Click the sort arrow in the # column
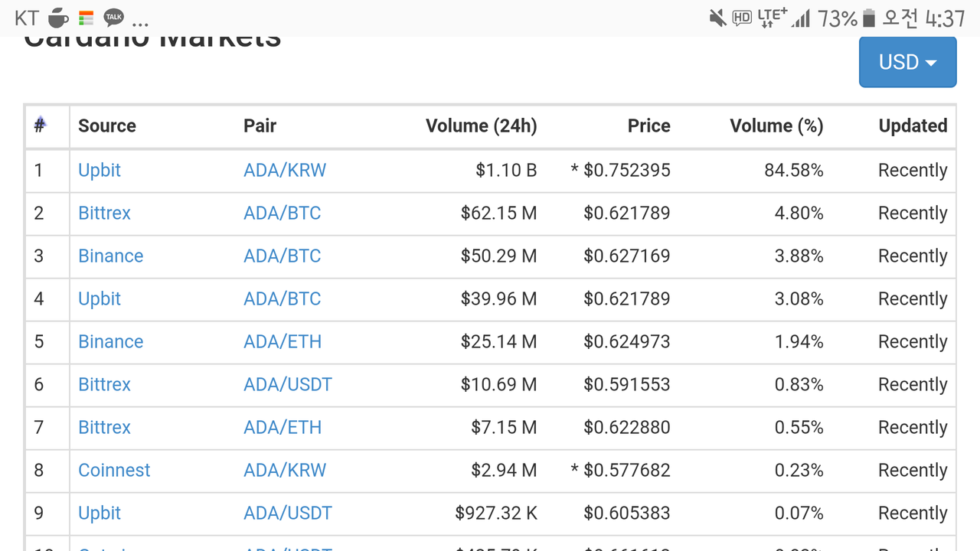The image size is (980, 551). (40, 122)
